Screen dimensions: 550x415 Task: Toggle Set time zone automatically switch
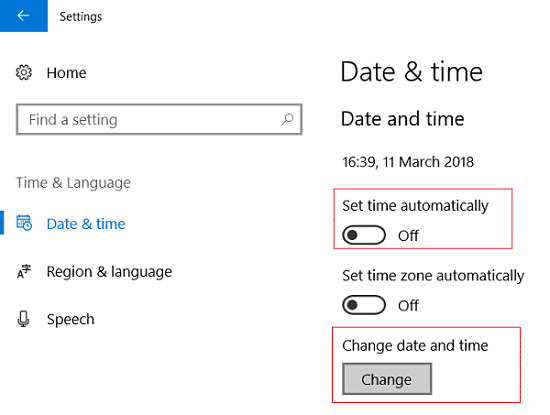[x=364, y=305]
